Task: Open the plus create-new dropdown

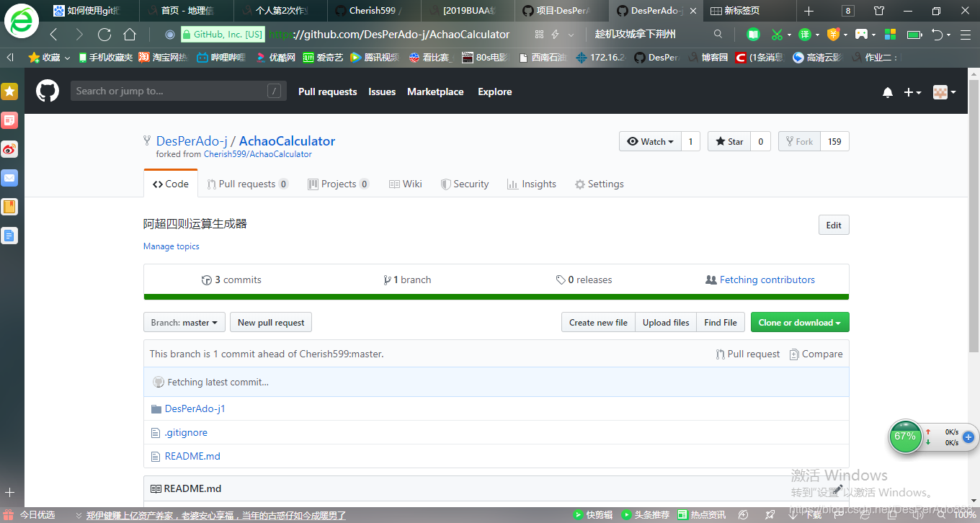Action: point(912,92)
